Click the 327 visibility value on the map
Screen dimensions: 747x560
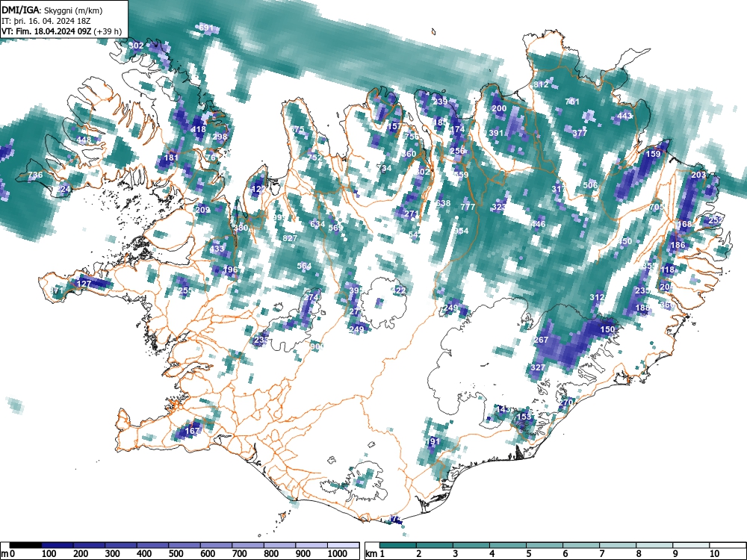point(538,367)
